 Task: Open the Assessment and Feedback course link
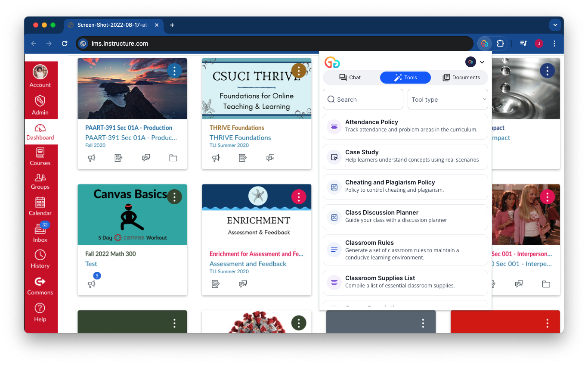pyautogui.click(x=248, y=264)
